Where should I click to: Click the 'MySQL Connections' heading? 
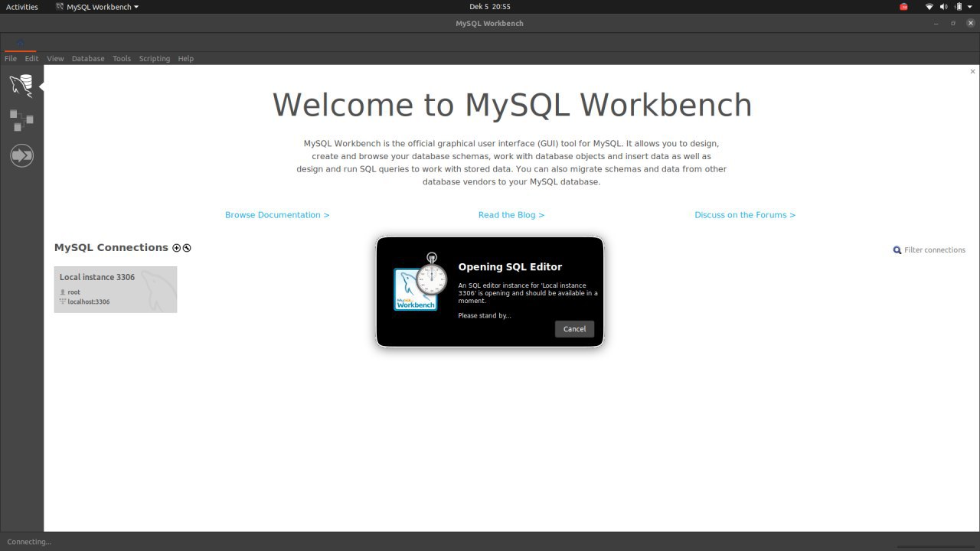[x=111, y=248]
